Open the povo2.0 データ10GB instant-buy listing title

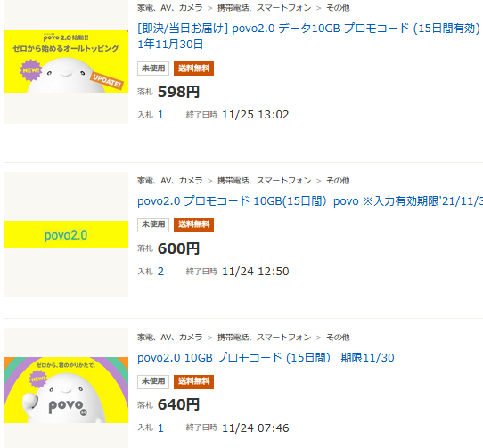(x=309, y=36)
